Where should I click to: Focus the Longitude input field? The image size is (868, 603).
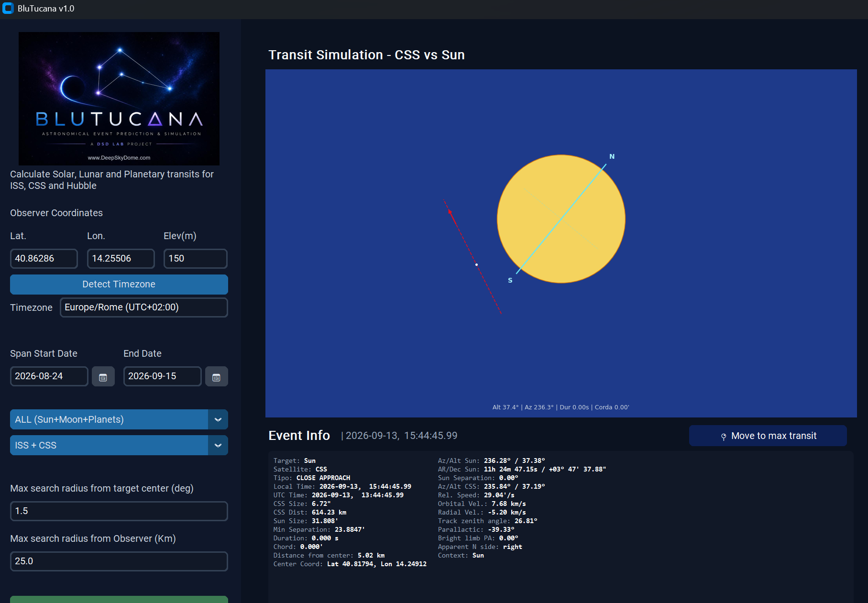coord(121,259)
